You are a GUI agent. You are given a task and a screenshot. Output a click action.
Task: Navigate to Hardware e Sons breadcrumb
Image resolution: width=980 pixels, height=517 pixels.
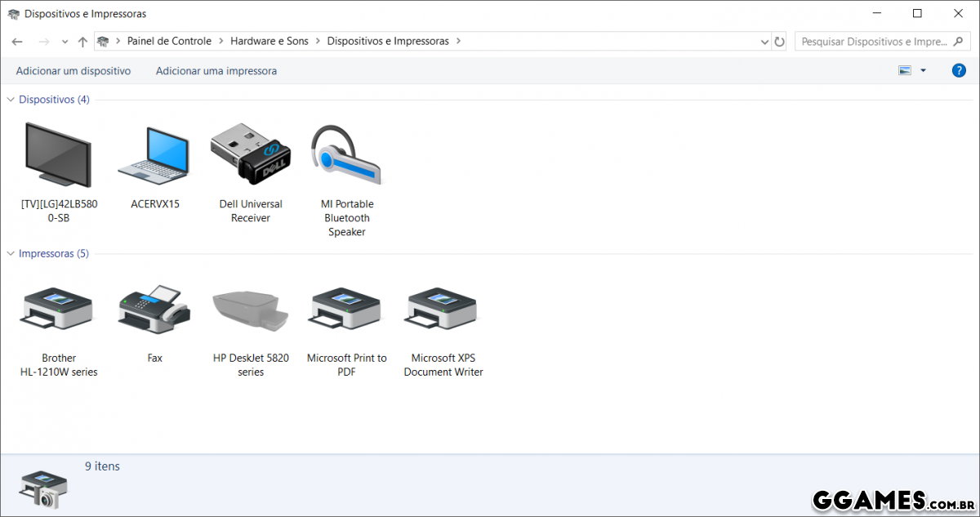click(269, 41)
